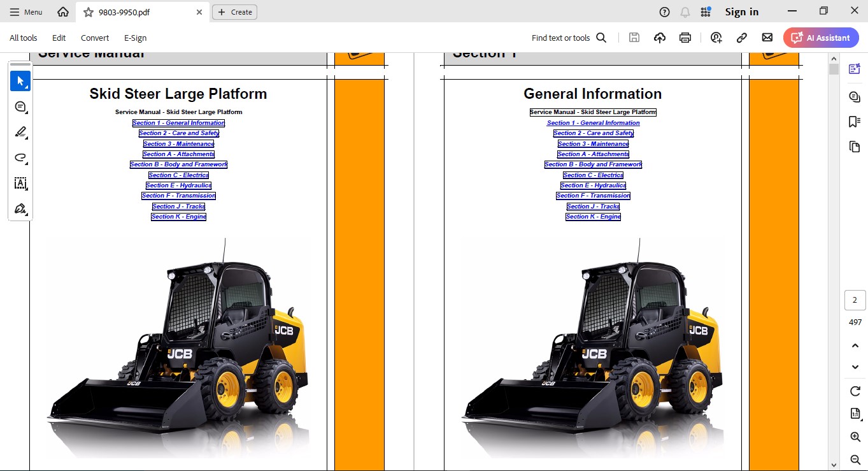868x471 pixels.
Task: Open the add comment tool
Action: click(20, 106)
